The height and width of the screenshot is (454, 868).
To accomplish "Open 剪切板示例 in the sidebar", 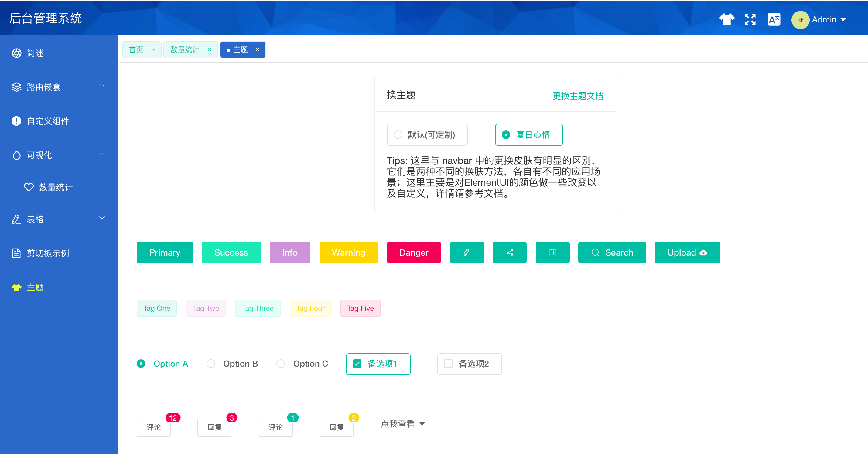I will tap(48, 253).
